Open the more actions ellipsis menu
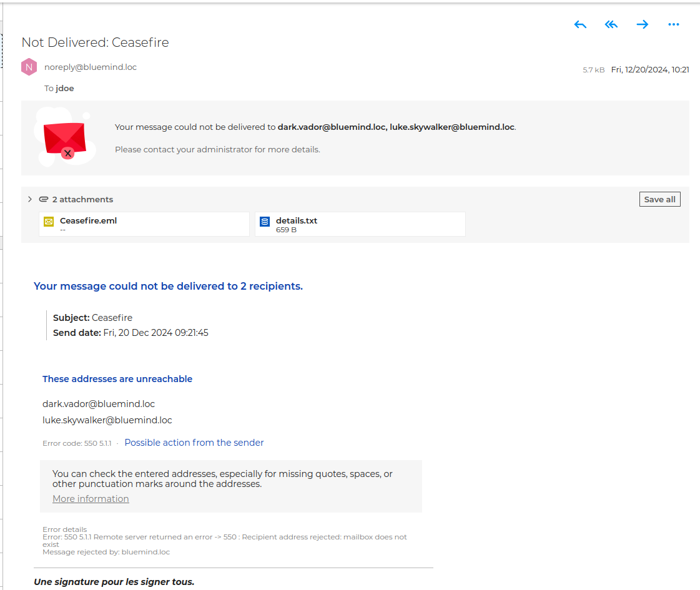This screenshot has height=590, width=700. 673,25
